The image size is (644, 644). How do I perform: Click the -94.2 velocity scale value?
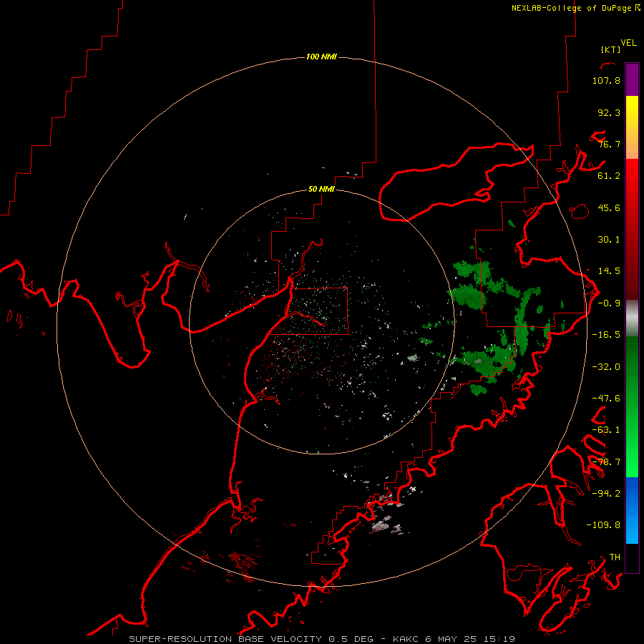click(606, 494)
